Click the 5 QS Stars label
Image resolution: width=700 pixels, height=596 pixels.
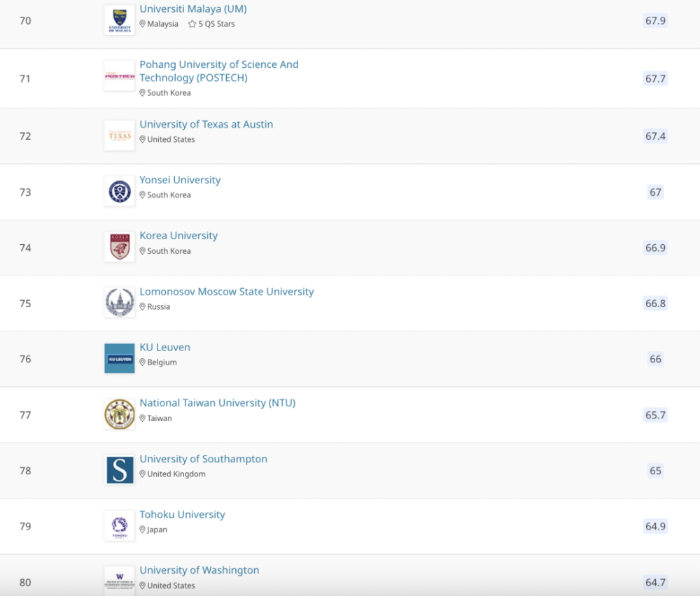click(216, 24)
